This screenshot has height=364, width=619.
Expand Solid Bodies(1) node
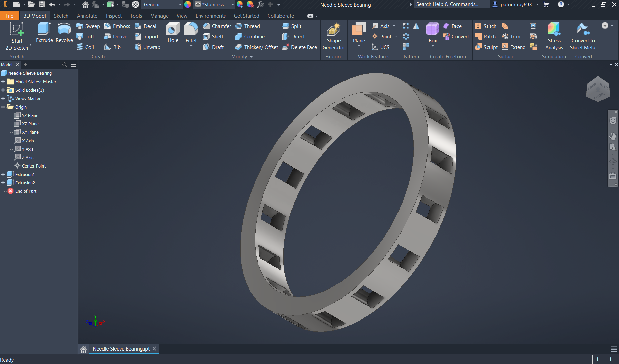3,90
